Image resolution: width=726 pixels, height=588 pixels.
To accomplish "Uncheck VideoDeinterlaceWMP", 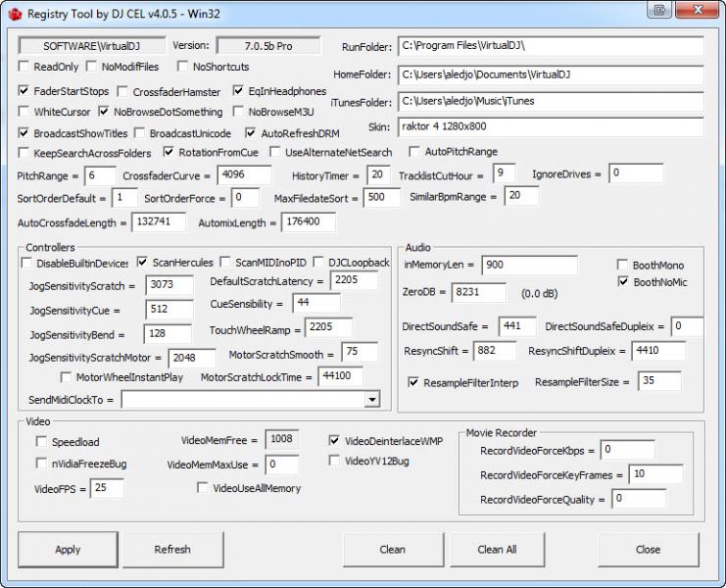I will coord(334,441).
